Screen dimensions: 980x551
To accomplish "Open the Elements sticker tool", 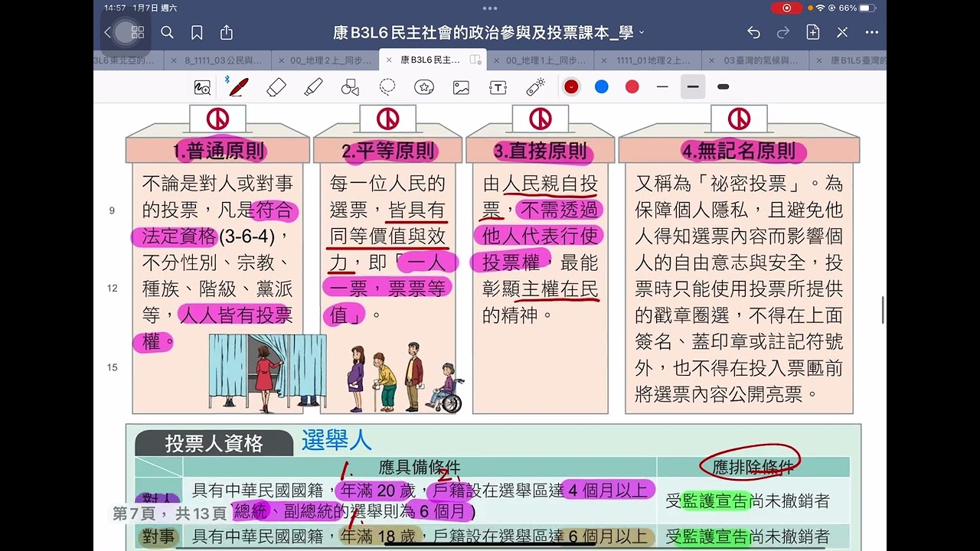I will pos(424,87).
